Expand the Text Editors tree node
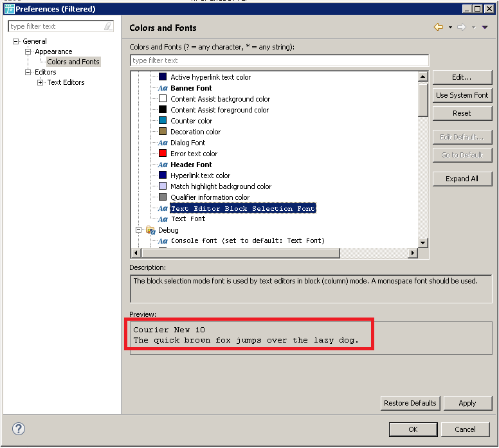The width and height of the screenshot is (499, 448). 40,83
